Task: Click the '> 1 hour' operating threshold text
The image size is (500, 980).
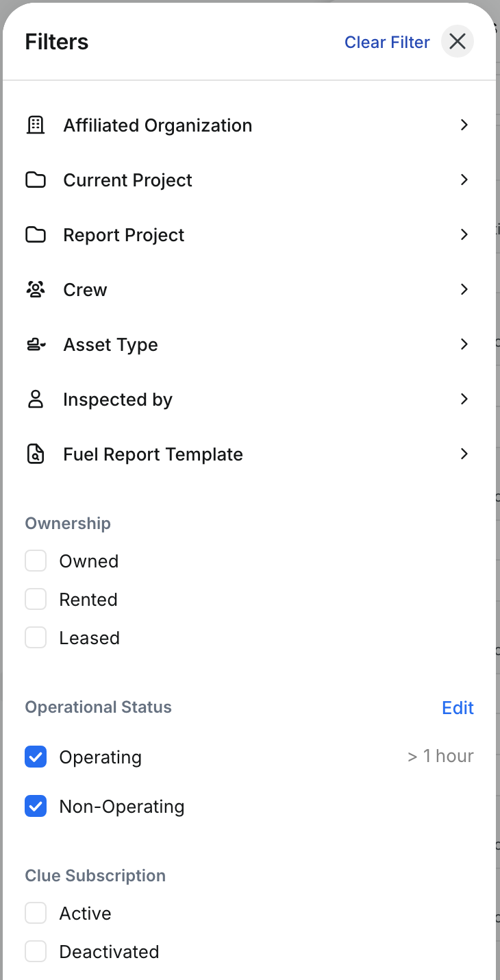Action: point(440,756)
